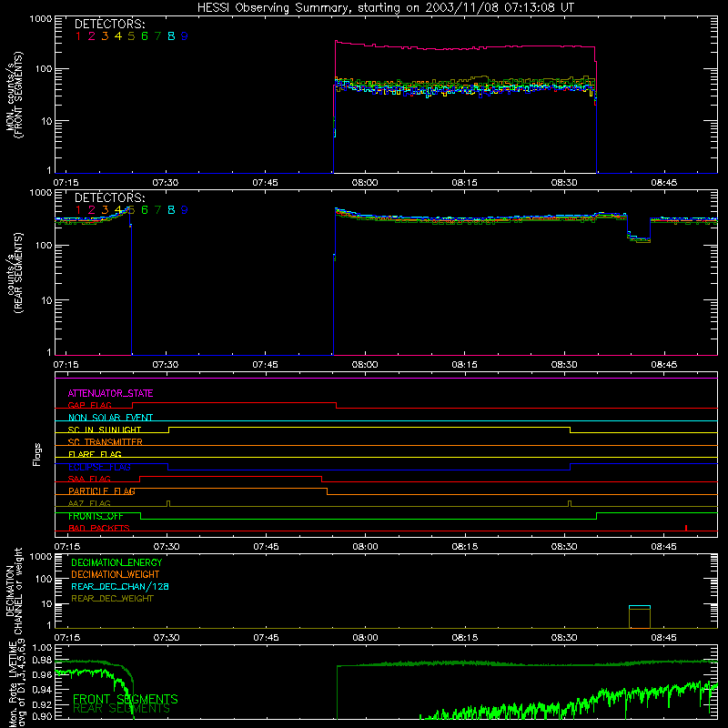Click the REAR_DEC_CHAN/128 legend entry
Image resolution: width=728 pixels, height=728 pixels.
120,587
